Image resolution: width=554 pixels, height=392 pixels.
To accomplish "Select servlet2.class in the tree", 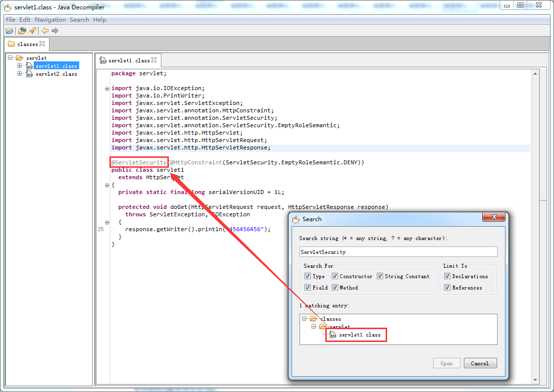I will click(56, 74).
